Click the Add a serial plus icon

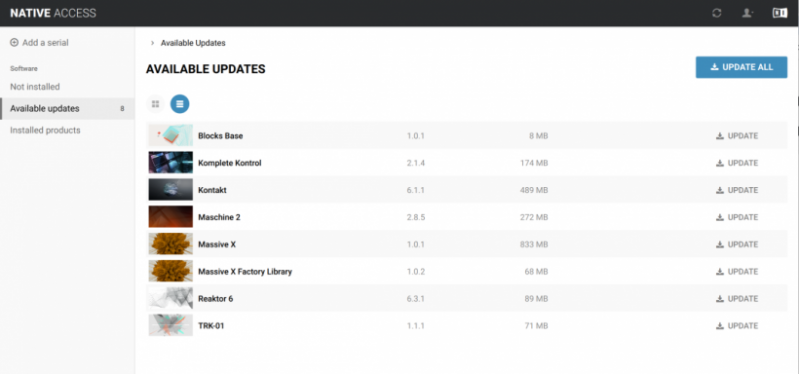[x=14, y=43]
